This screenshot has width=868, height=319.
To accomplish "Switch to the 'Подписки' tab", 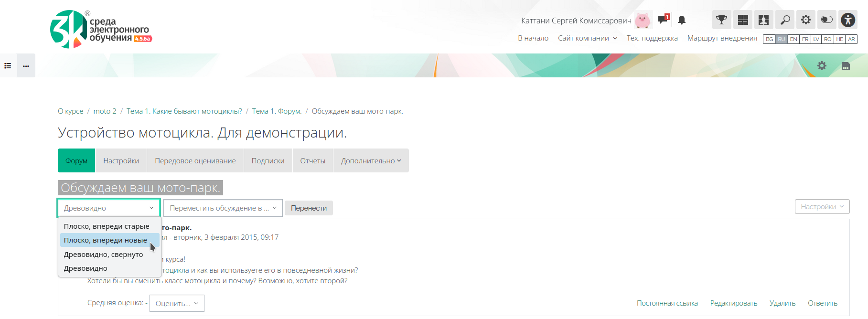I will (x=268, y=161).
